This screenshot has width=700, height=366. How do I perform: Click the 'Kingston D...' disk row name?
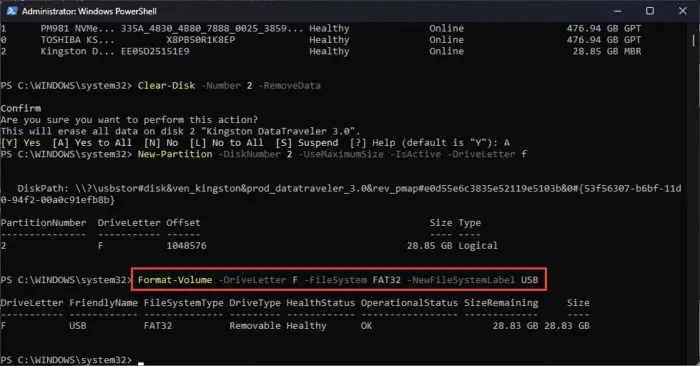[78, 51]
